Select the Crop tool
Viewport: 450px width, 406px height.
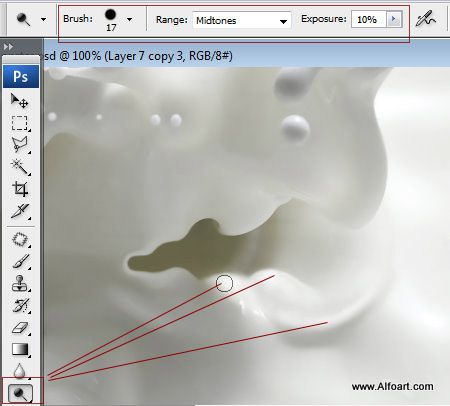tap(20, 189)
